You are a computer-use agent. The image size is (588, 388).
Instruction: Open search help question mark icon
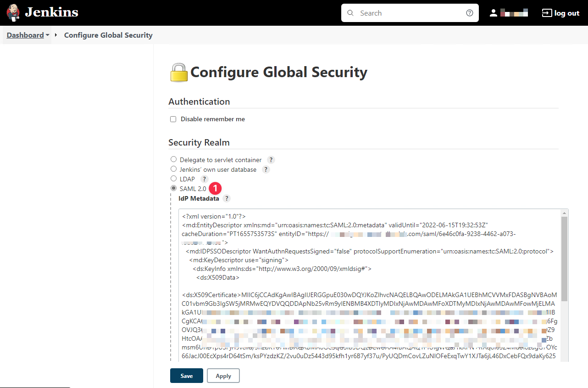tap(469, 13)
